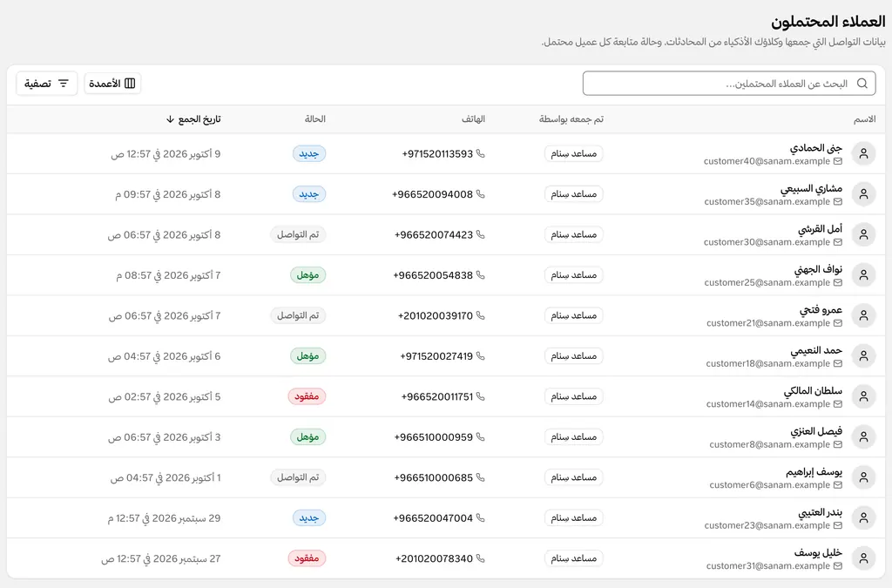Click phone number +201020078340
This screenshot has height=588, width=892.
click(x=434, y=558)
